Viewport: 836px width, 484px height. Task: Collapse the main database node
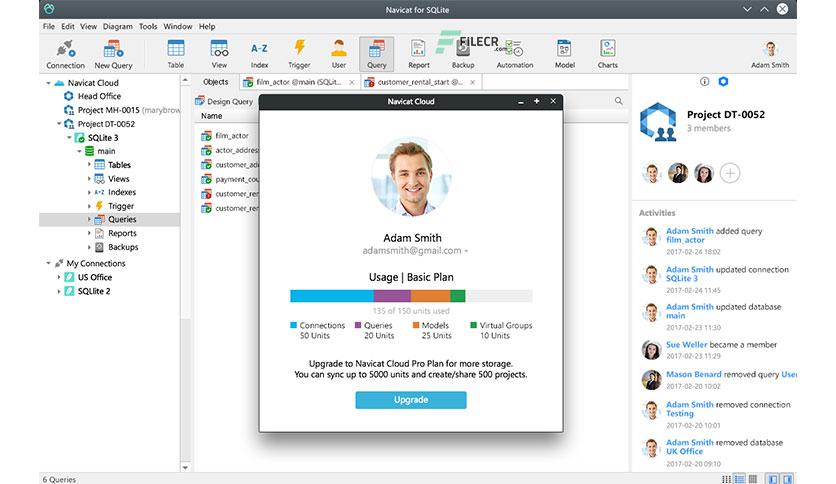79,151
